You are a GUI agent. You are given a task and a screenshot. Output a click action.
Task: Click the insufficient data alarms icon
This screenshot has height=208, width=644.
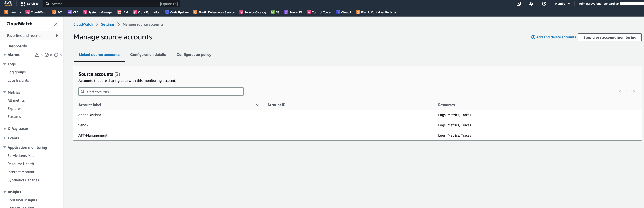click(x=56, y=55)
